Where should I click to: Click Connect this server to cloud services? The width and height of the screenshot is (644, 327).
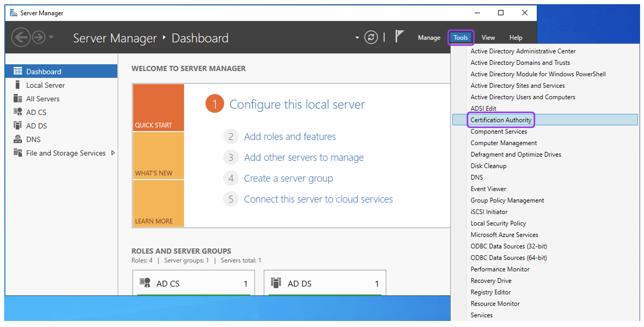pos(318,199)
